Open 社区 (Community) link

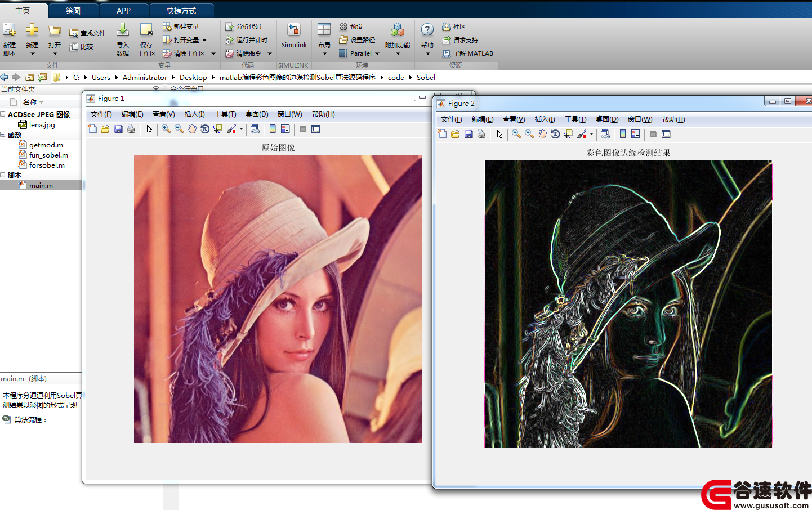point(454,26)
